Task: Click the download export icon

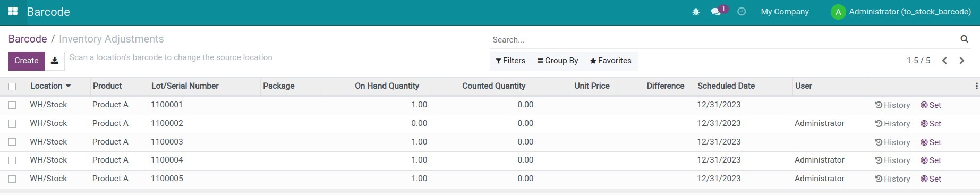Action: pyautogui.click(x=54, y=61)
